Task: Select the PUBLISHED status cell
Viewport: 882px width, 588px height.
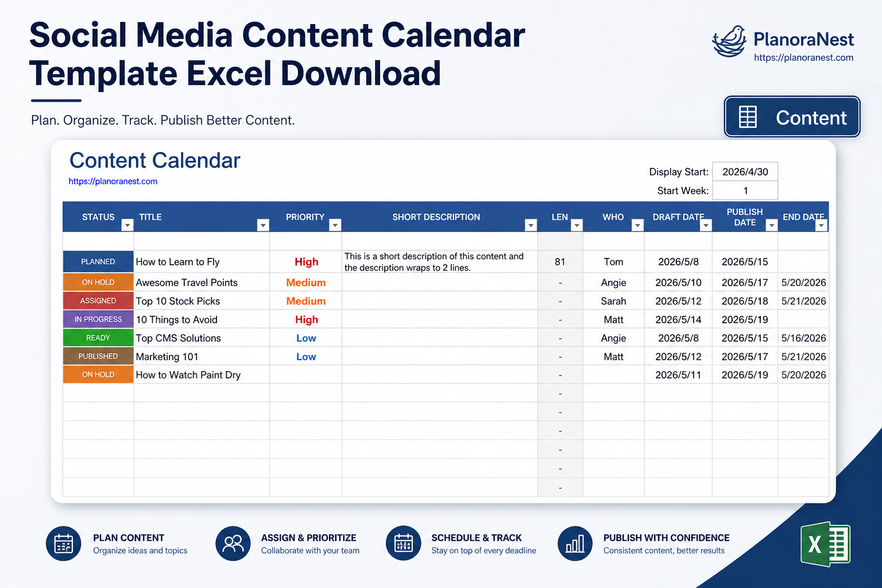Action: click(x=98, y=356)
